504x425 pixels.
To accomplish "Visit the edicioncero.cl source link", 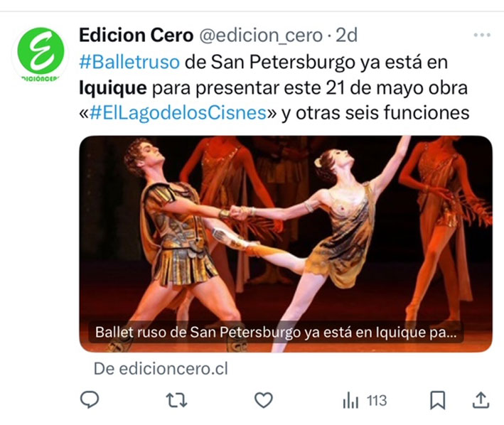I will click(x=161, y=368).
